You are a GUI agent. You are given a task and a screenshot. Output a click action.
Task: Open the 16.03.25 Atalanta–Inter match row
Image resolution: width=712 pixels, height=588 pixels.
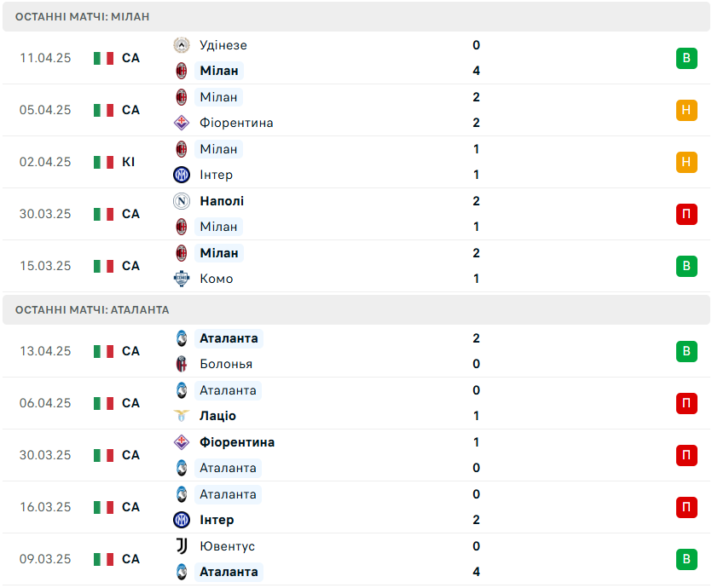(356, 507)
